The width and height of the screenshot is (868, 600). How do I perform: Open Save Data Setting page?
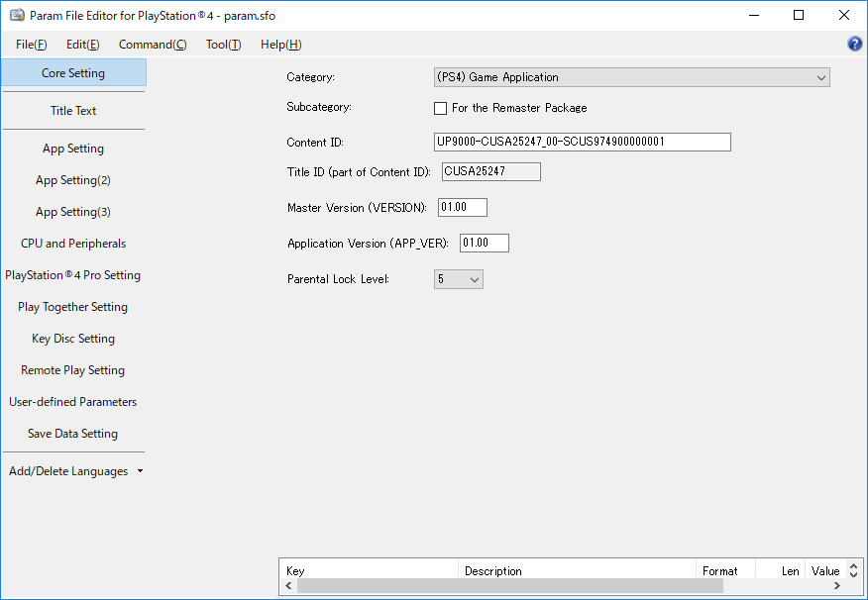click(73, 434)
